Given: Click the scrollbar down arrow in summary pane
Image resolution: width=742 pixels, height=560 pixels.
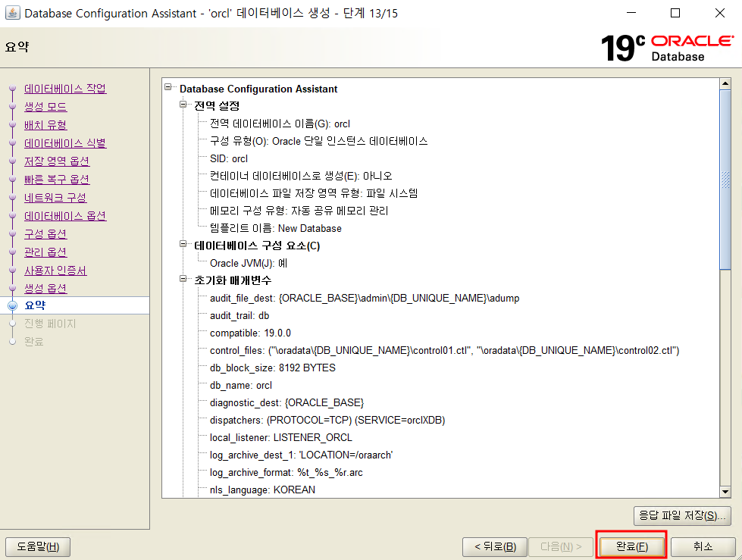Looking at the screenshot, I should pyautogui.click(x=725, y=492).
